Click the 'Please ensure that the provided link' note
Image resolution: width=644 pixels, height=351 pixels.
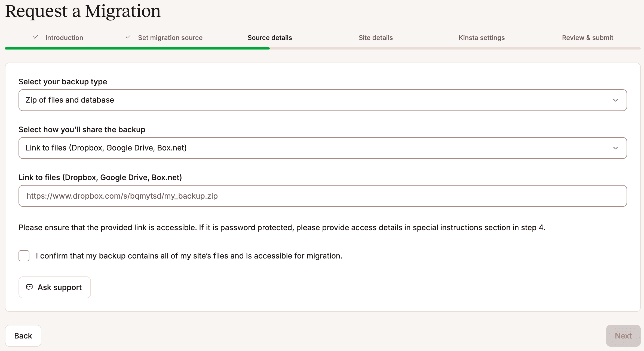[282, 227]
